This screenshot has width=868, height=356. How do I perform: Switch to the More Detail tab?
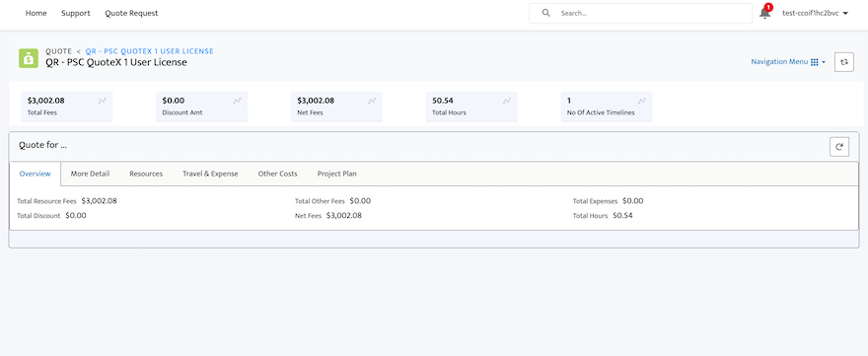coord(90,174)
